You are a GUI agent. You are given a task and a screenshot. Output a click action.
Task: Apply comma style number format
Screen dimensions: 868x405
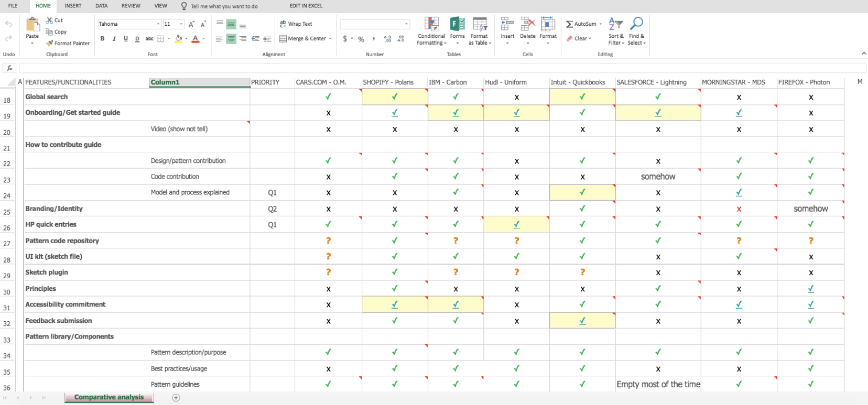pyautogui.click(x=374, y=38)
